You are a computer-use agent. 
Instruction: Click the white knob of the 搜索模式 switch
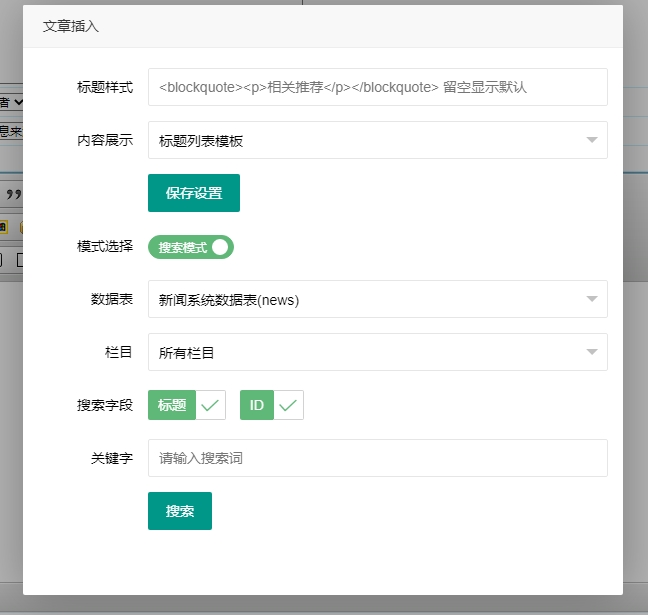point(221,247)
